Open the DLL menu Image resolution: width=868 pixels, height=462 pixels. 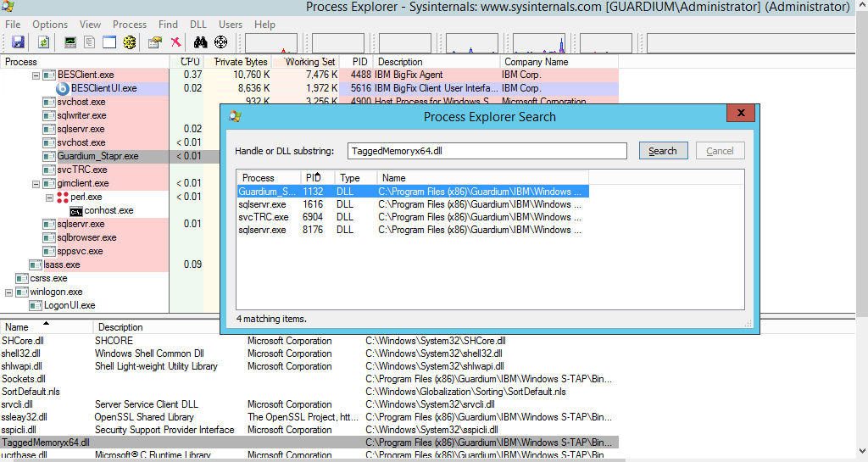point(198,25)
